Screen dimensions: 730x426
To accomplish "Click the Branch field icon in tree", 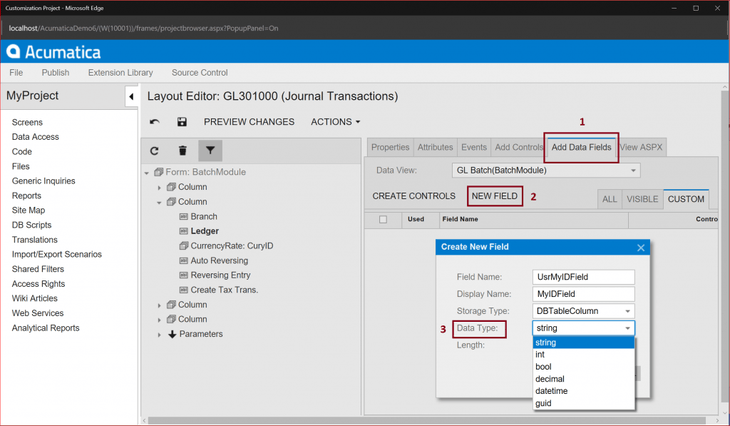I will (x=183, y=216).
